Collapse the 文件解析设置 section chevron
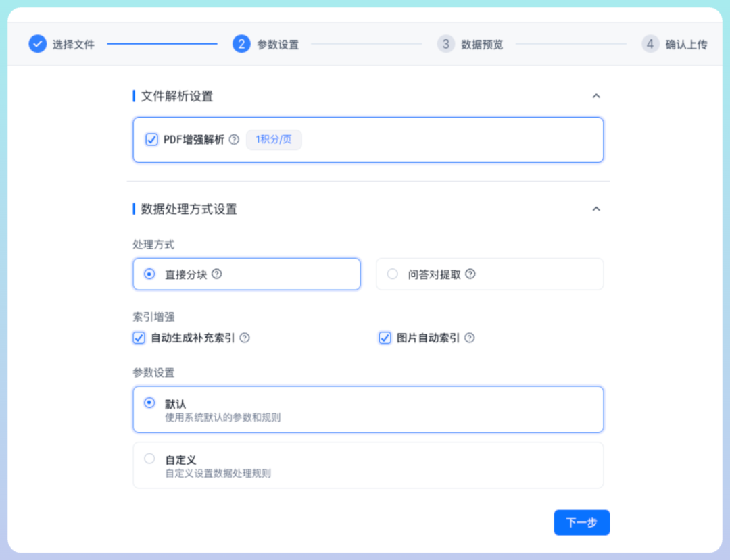Image resolution: width=730 pixels, height=560 pixels. (x=596, y=96)
